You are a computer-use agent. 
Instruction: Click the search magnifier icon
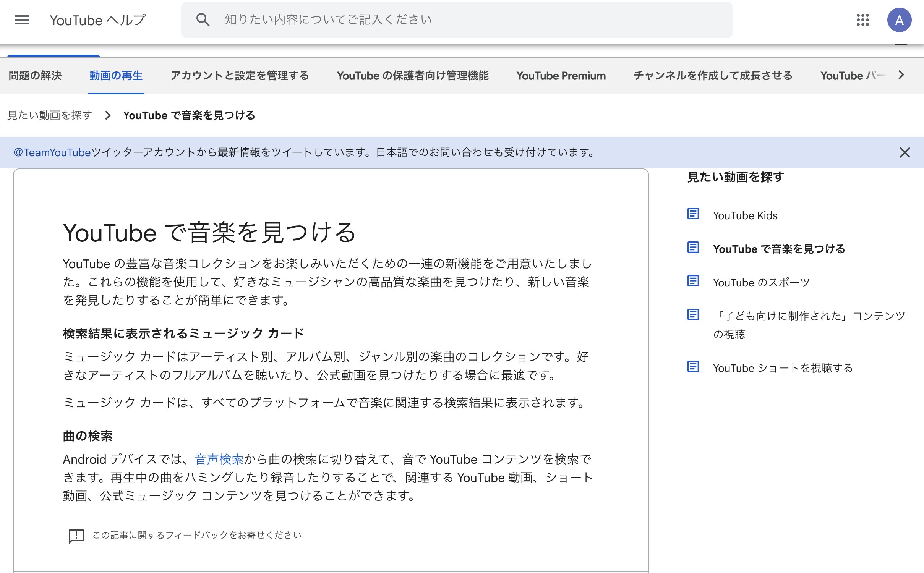(203, 20)
